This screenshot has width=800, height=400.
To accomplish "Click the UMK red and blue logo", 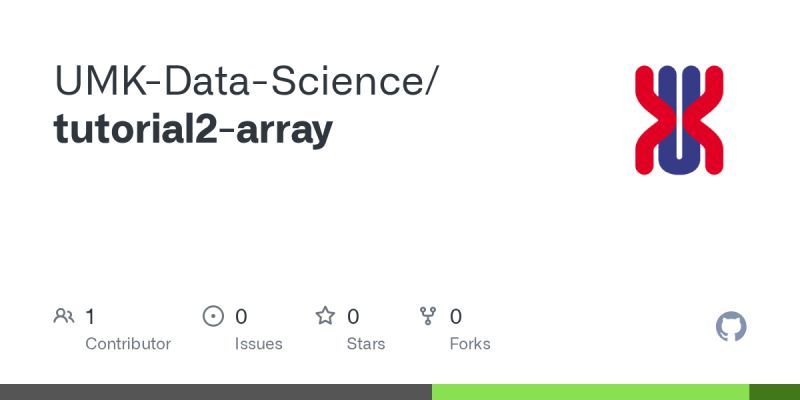I will click(x=679, y=120).
